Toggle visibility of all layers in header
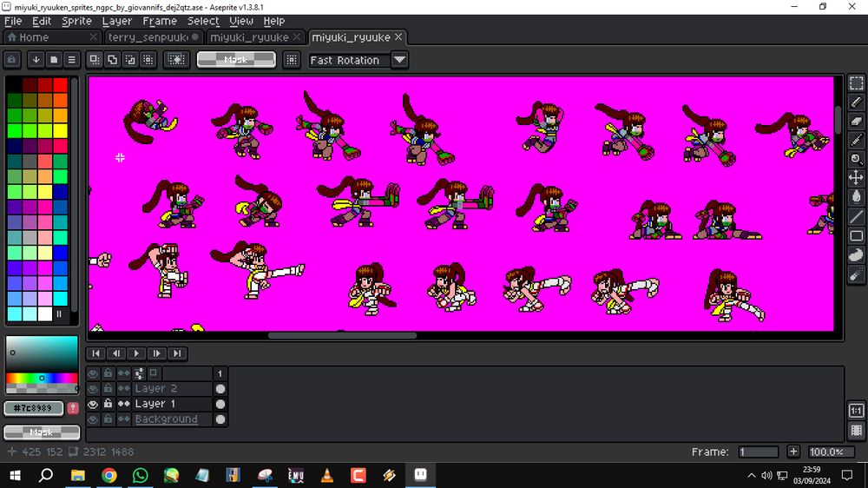The image size is (868, 488). 93,373
